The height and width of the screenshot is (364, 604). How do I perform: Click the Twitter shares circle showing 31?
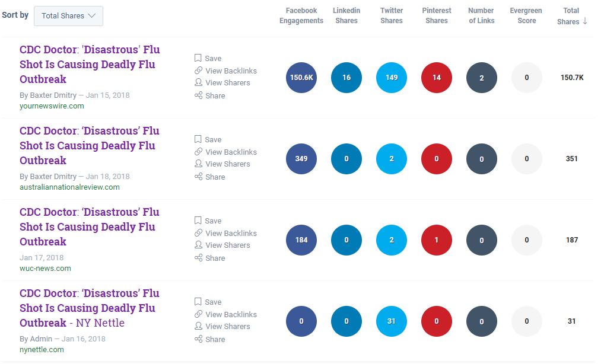tap(392, 321)
